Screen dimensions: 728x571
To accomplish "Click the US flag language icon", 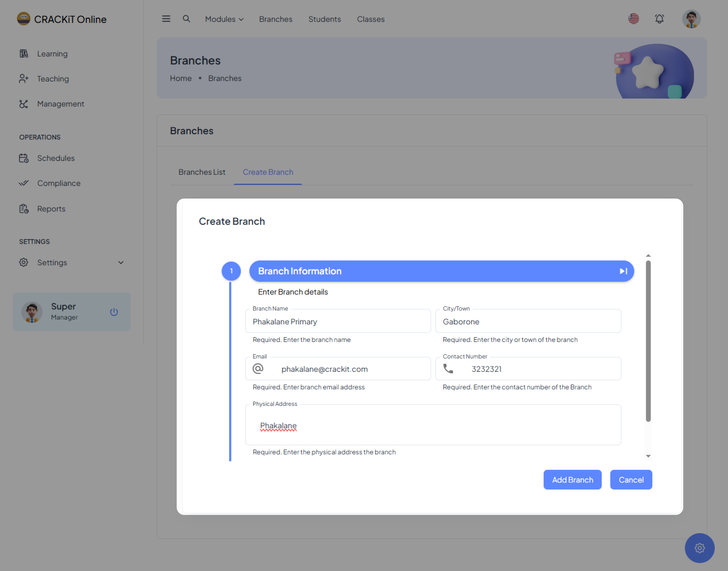I will 633,19.
